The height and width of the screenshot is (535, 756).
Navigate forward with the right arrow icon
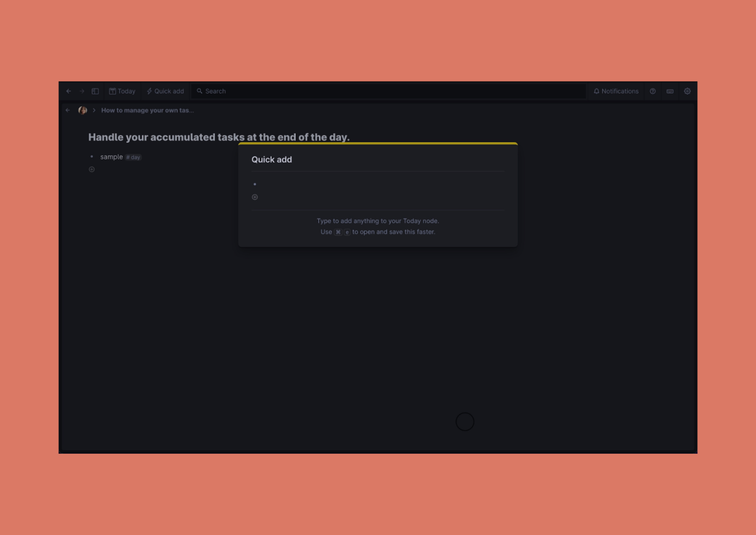click(x=82, y=91)
